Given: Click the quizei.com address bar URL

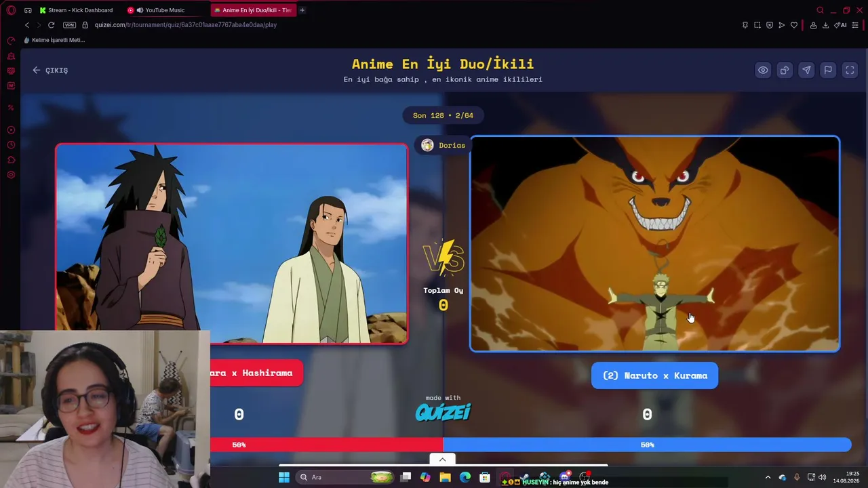Looking at the screenshot, I should (x=185, y=25).
